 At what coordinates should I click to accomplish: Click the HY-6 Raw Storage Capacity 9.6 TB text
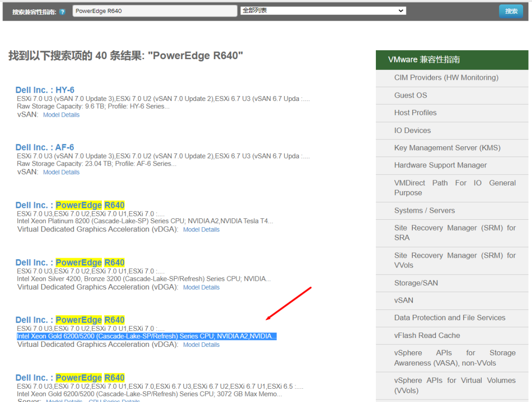click(x=93, y=106)
